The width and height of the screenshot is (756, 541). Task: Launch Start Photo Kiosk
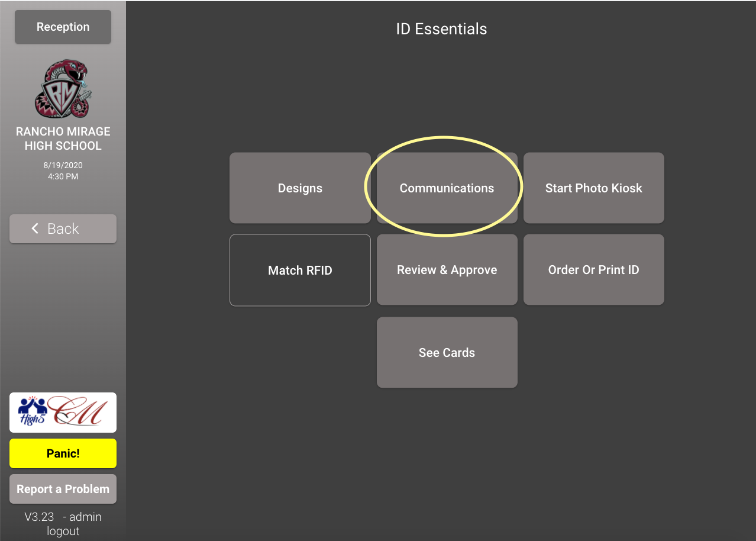point(593,188)
